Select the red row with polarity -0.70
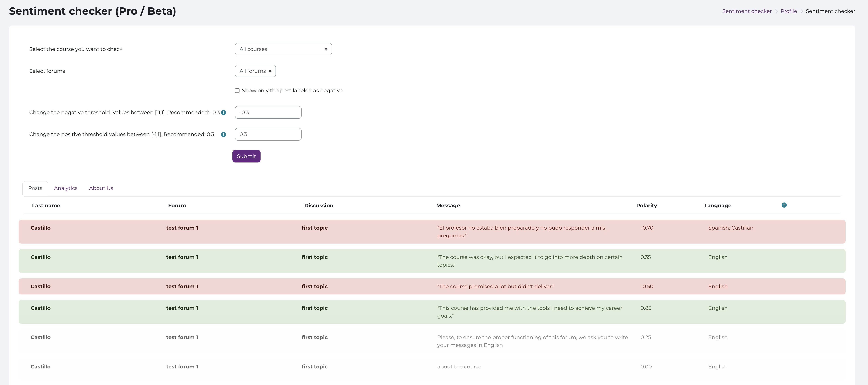The width and height of the screenshot is (868, 385). pyautogui.click(x=432, y=232)
